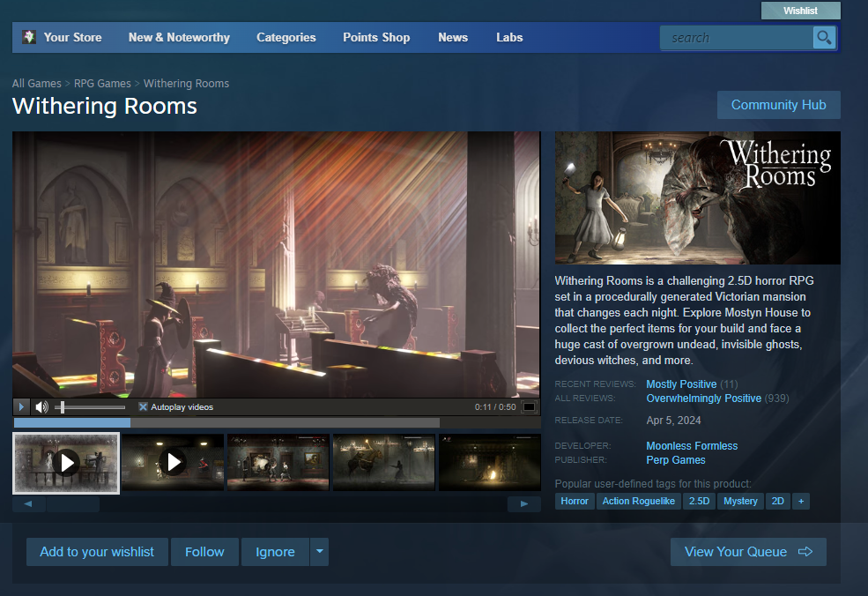
Task: Go to All Games breadcrumb
Action: pos(36,84)
